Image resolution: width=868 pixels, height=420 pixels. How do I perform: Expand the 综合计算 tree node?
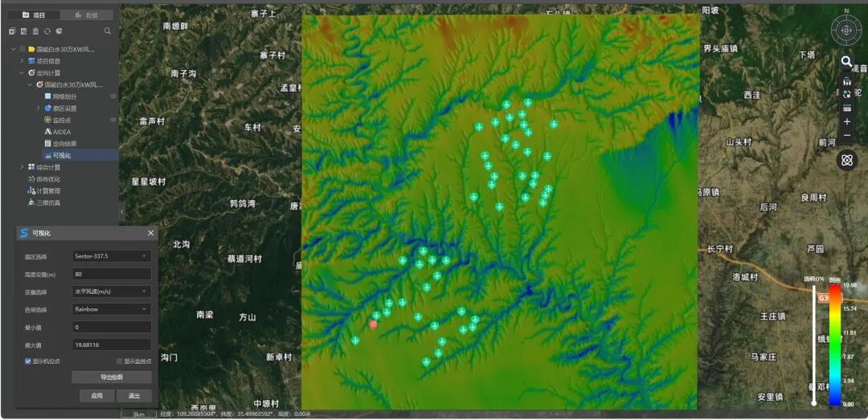tap(22, 167)
